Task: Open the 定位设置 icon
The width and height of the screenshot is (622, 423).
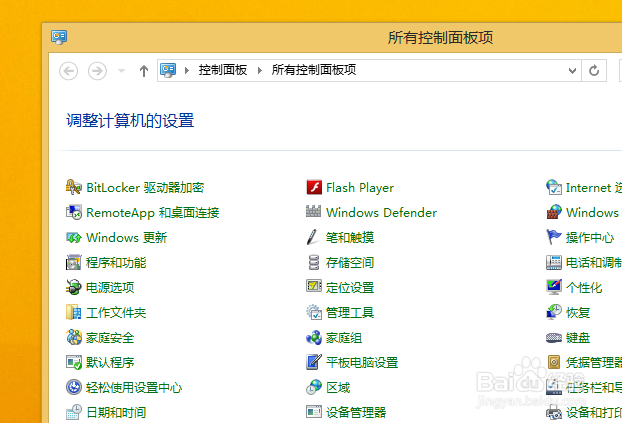Action: pos(314,286)
